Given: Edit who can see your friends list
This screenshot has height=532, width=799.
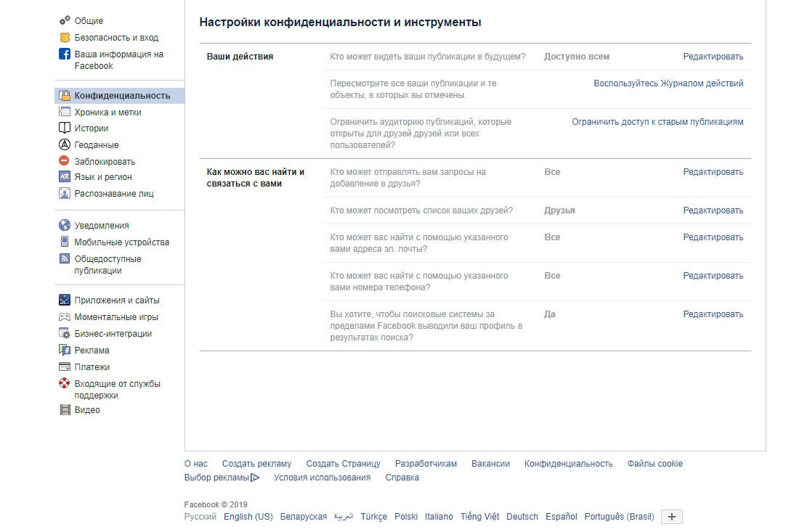Looking at the screenshot, I should (713, 210).
